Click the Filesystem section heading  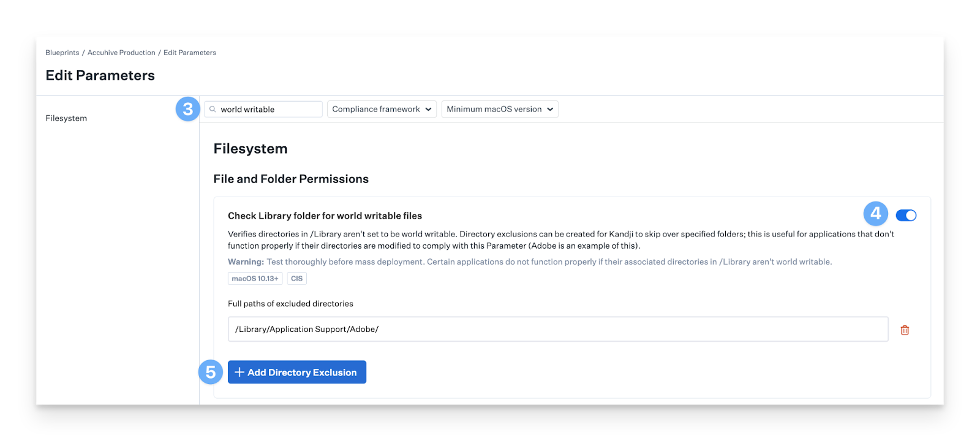(251, 149)
